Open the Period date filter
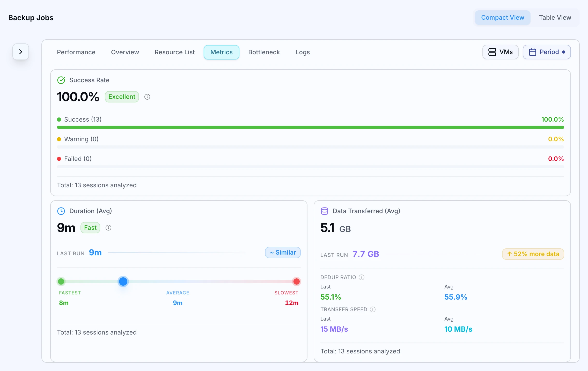 click(x=547, y=52)
